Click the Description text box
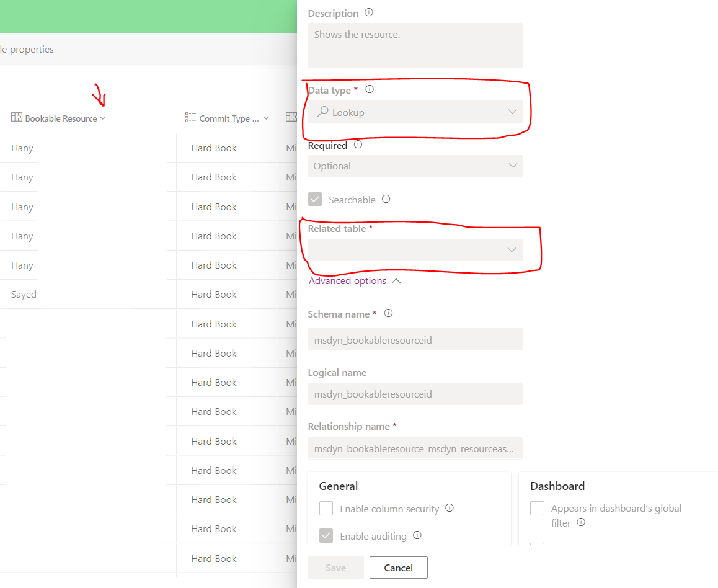This screenshot has width=718, height=588. [415, 45]
